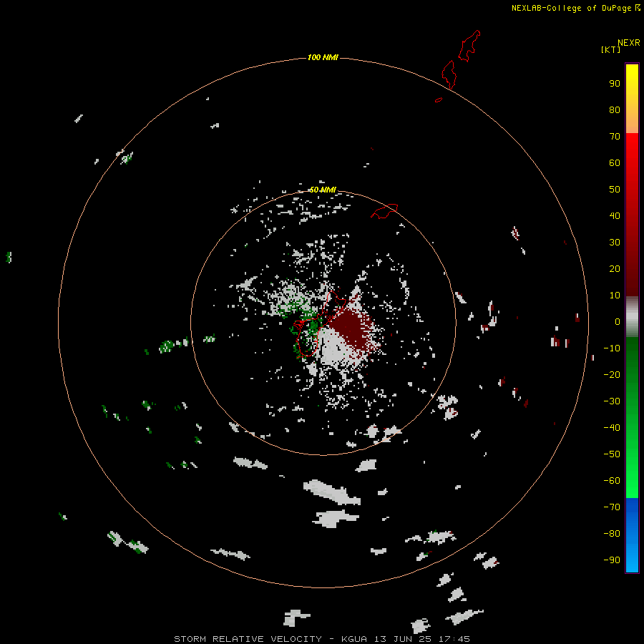The width and height of the screenshot is (644, 644).
Task: Click the -90 value on the velocity scale
Action: 612,560
